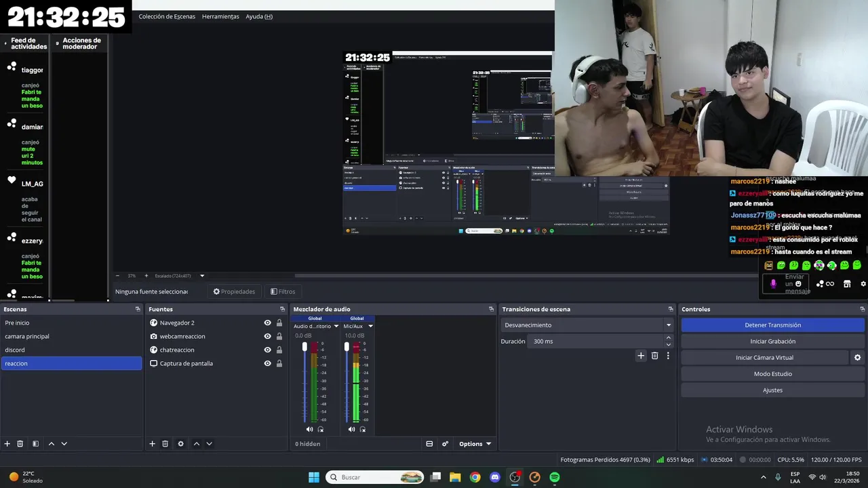Viewport: 868px width, 488px height.
Task: Start the virtual camera
Action: (x=764, y=358)
